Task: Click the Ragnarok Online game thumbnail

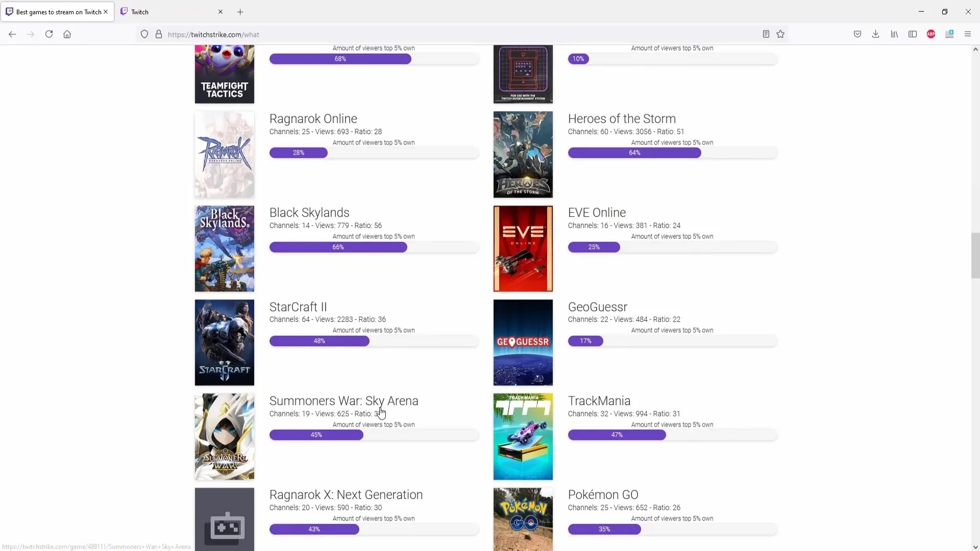Action: [224, 154]
